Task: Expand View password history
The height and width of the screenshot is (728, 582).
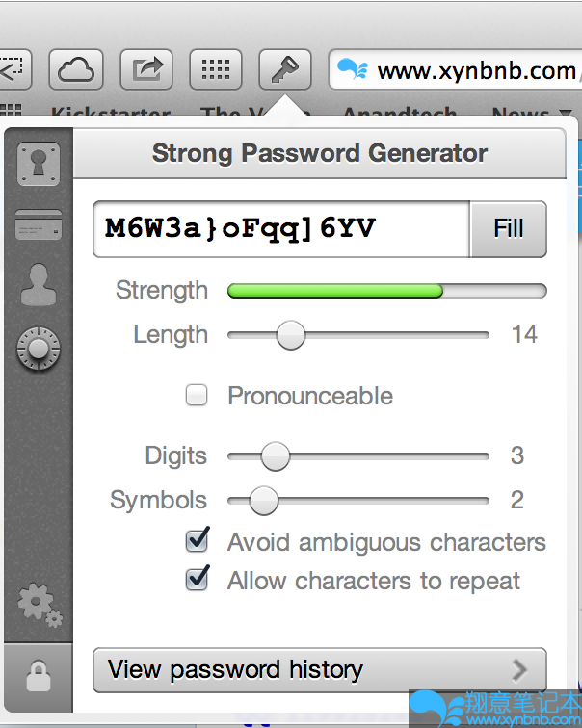Action: (x=319, y=670)
